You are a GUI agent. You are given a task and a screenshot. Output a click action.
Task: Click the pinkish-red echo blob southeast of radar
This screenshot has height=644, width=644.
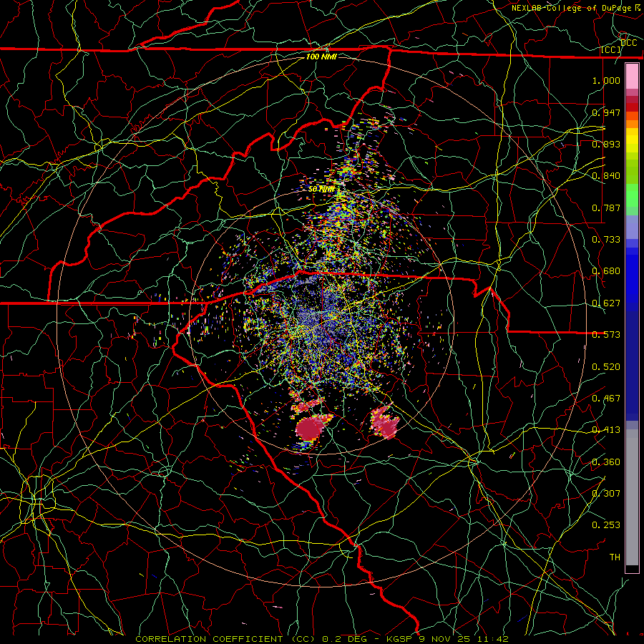click(x=385, y=423)
